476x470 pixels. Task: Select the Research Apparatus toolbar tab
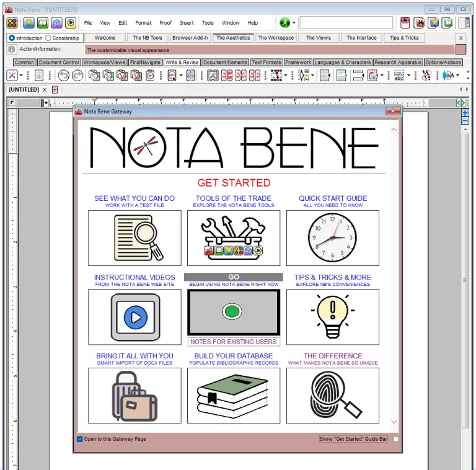point(398,62)
